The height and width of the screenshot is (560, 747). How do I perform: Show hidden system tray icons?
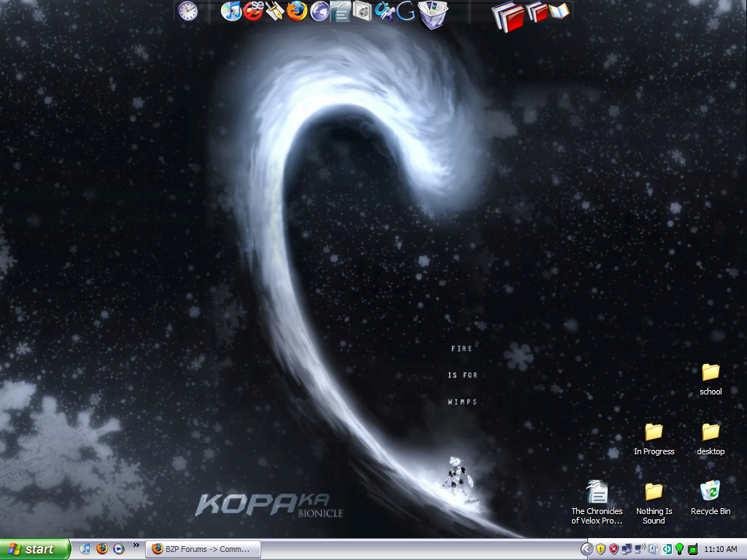(587, 549)
